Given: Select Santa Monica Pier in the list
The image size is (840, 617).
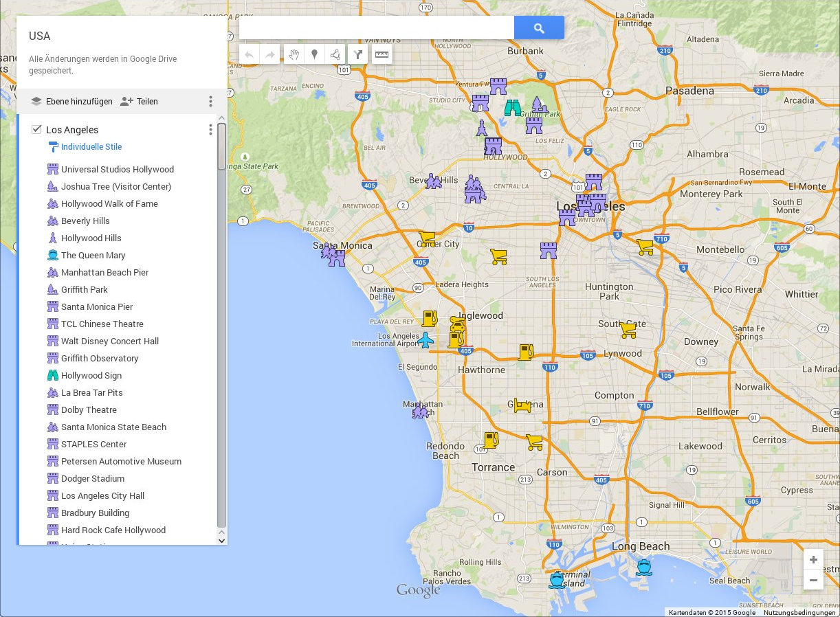Looking at the screenshot, I should (x=97, y=306).
